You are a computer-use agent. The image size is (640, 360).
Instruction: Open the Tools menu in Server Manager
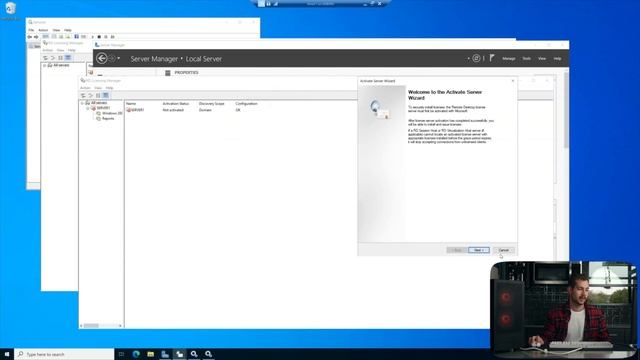(x=527, y=58)
